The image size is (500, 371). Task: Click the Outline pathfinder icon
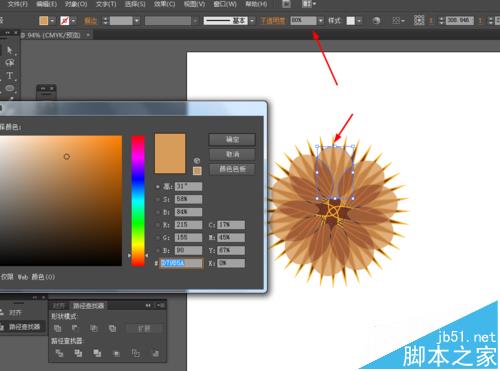click(136, 353)
